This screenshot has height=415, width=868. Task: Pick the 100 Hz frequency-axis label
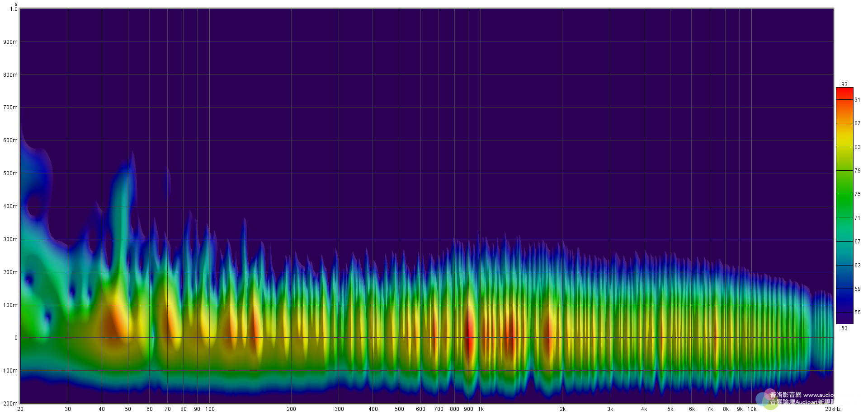[x=210, y=409]
